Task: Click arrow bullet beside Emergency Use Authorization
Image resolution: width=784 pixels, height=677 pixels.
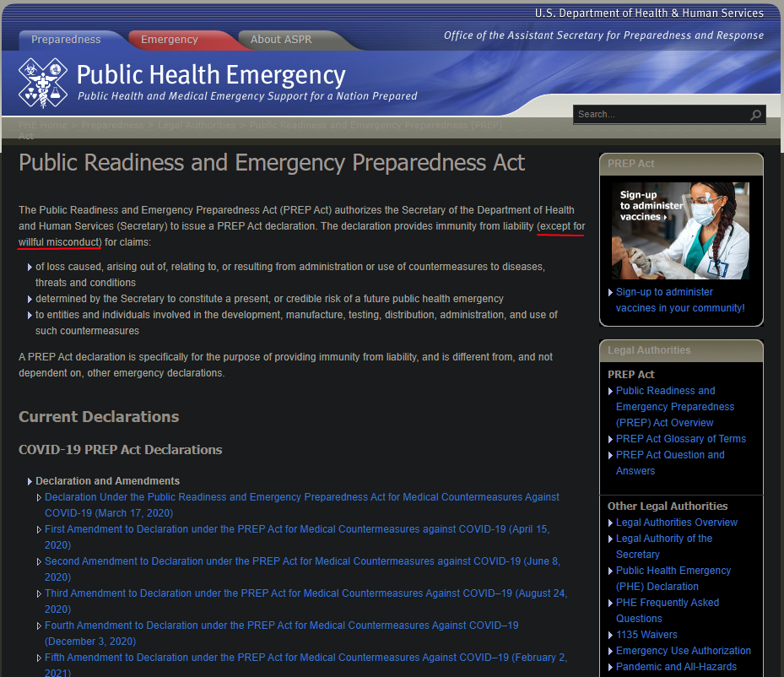Action: pos(610,652)
